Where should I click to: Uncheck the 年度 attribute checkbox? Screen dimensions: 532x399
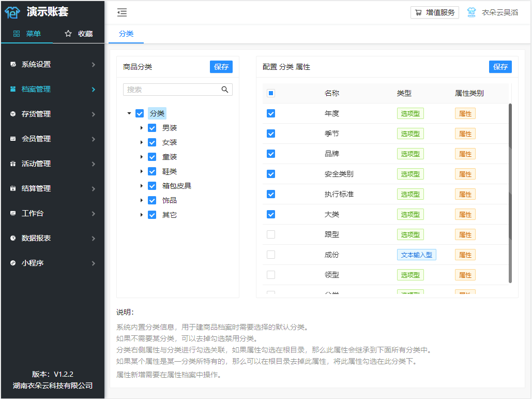click(271, 113)
